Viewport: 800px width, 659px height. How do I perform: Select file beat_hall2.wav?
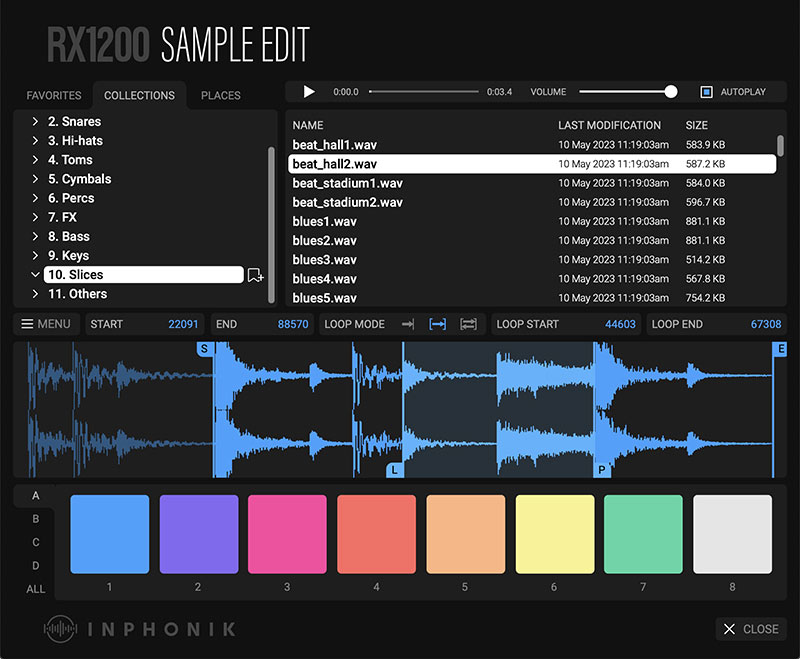(532, 164)
